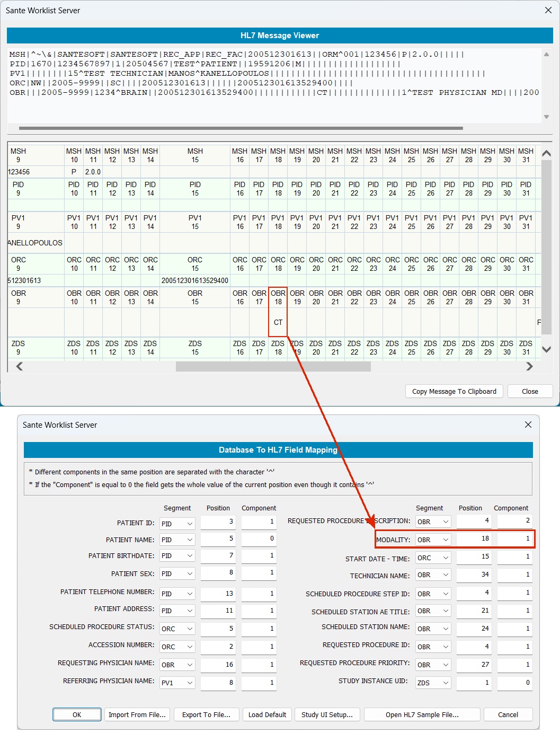This screenshot has height=742, width=560.
Task: Open the STUDY INSTANCE UID segment dropdown
Action: pyautogui.click(x=433, y=683)
